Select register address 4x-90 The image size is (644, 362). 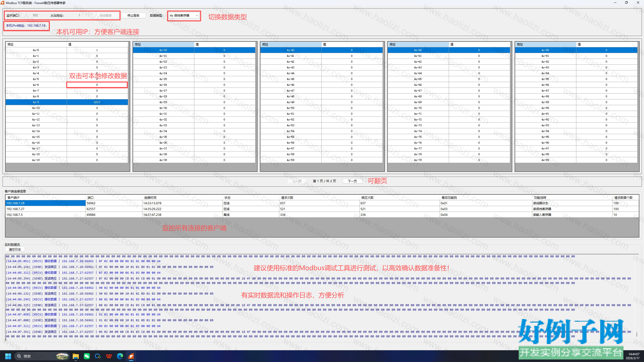pos(545,108)
